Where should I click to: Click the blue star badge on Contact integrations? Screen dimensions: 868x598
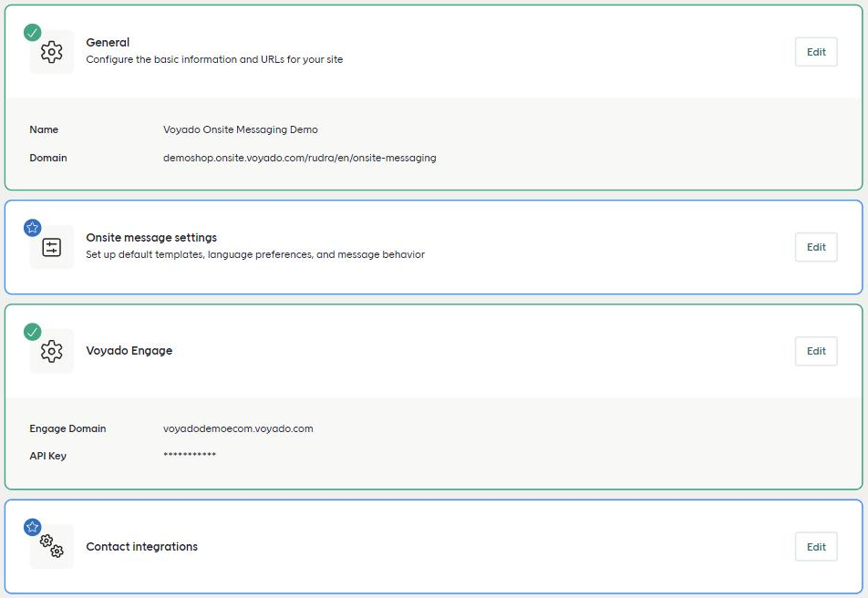pyautogui.click(x=33, y=527)
